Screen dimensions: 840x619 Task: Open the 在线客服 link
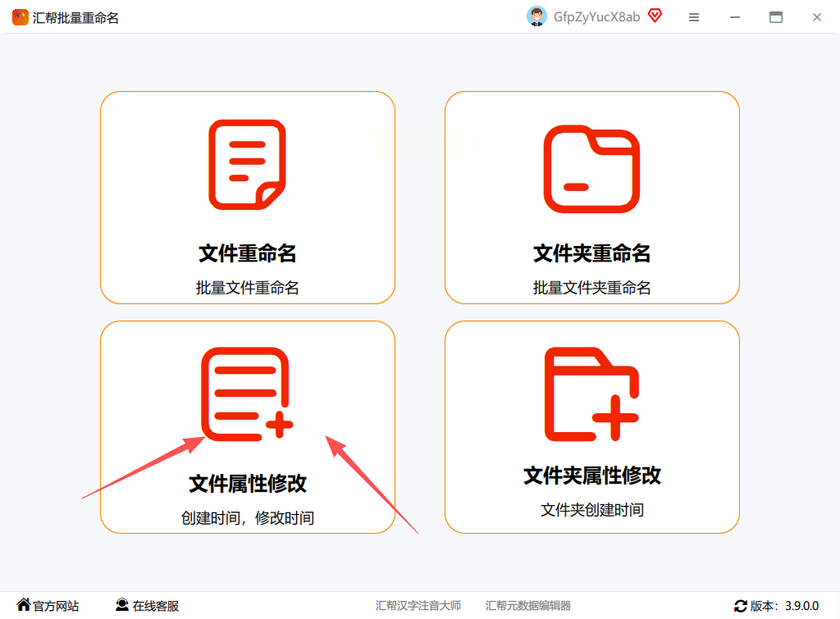click(156, 606)
